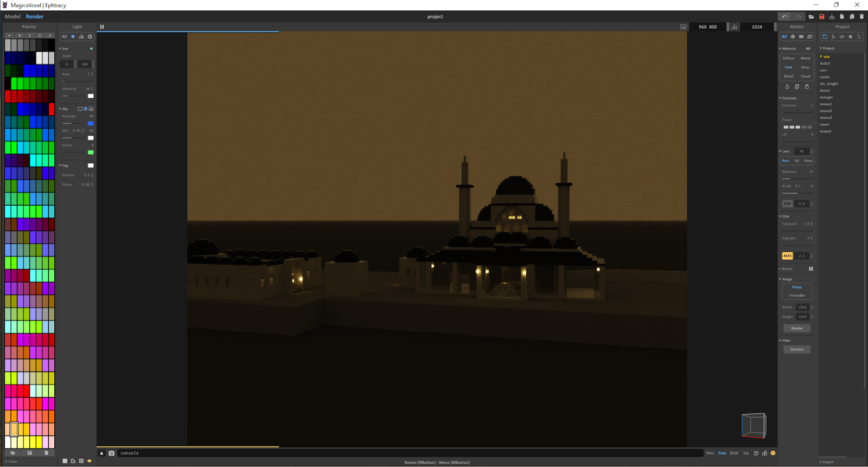Select the image icon in the Matter tabs
This screenshot has width=868, height=467.
tap(810, 37)
